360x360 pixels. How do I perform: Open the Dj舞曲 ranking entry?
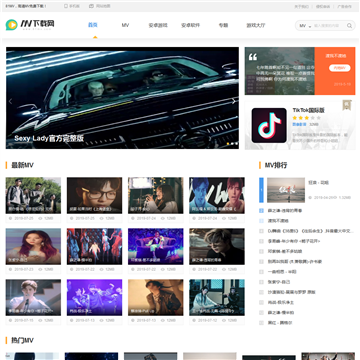[x=310, y=231]
